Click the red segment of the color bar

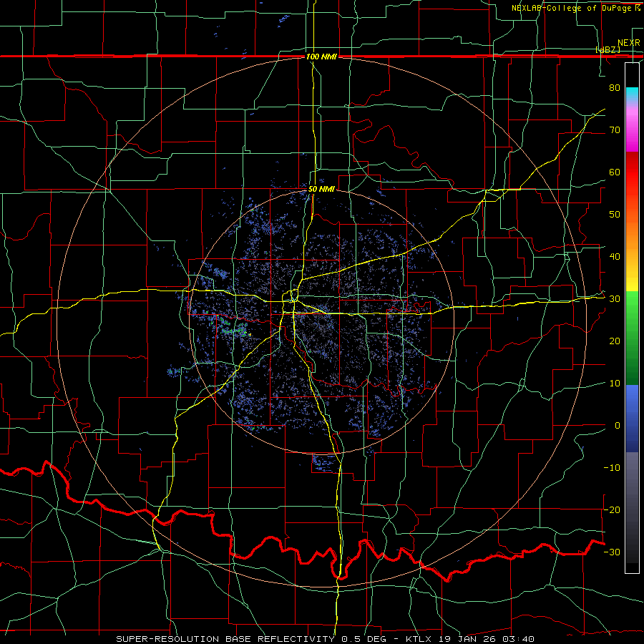click(632, 177)
